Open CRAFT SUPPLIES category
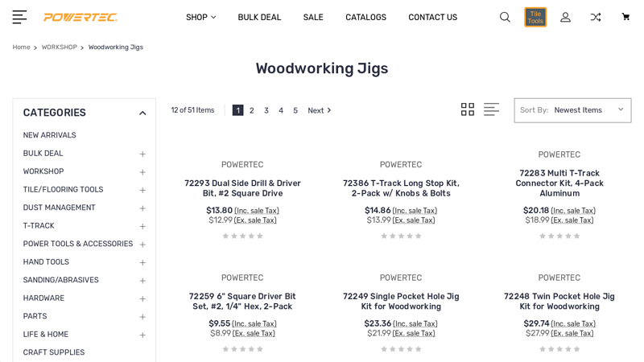The image size is (644, 362). (x=54, y=352)
